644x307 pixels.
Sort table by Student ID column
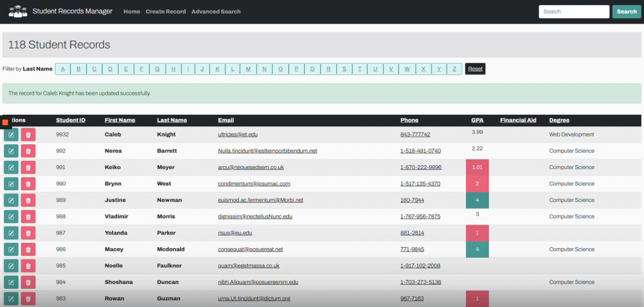coord(70,120)
